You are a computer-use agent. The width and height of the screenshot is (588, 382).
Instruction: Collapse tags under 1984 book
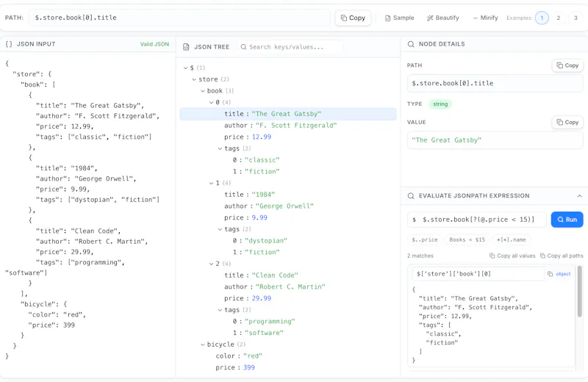(x=220, y=229)
